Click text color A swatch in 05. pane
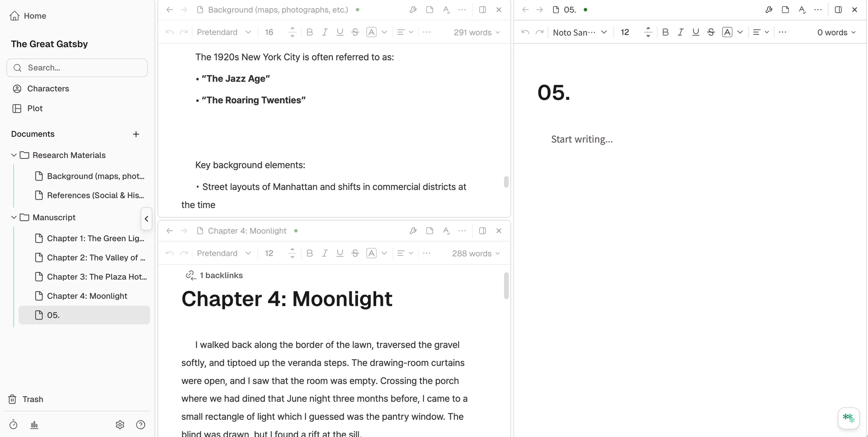Image resolution: width=868 pixels, height=437 pixels. [727, 32]
